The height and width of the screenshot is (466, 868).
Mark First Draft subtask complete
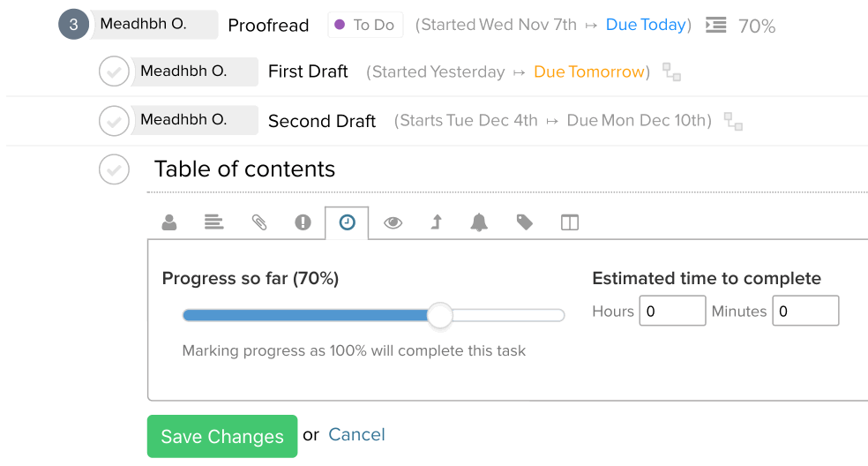click(114, 71)
